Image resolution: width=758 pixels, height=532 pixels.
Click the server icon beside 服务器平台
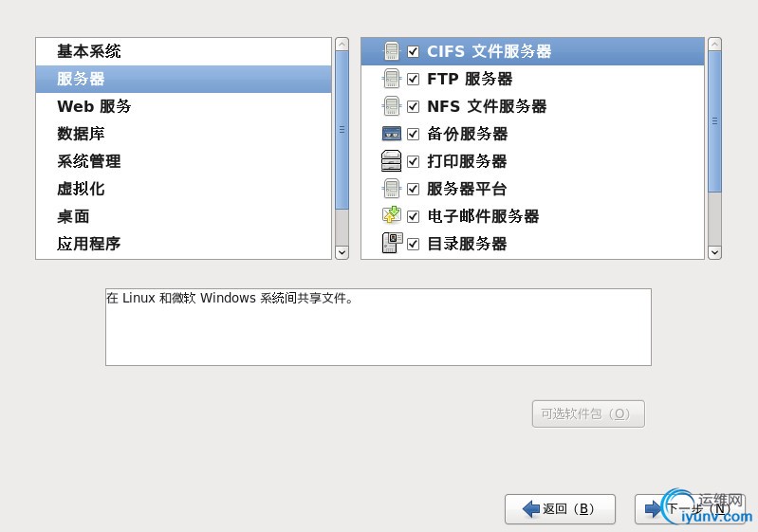pyautogui.click(x=392, y=189)
